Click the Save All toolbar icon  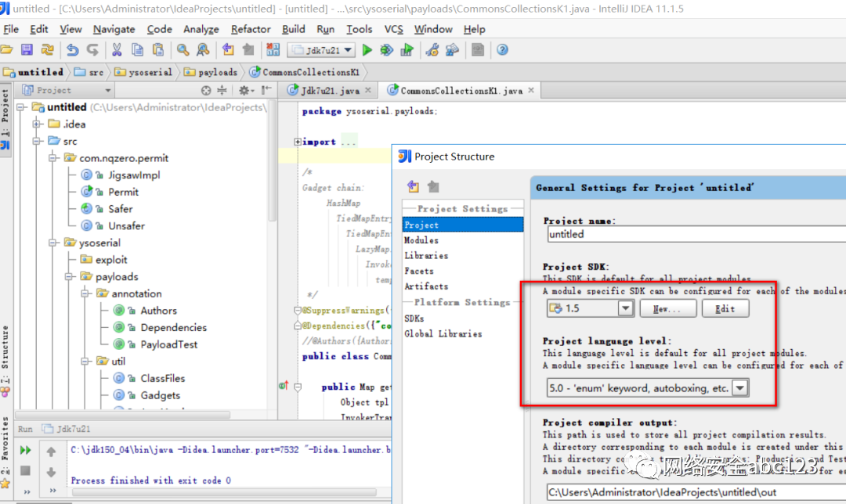click(27, 50)
